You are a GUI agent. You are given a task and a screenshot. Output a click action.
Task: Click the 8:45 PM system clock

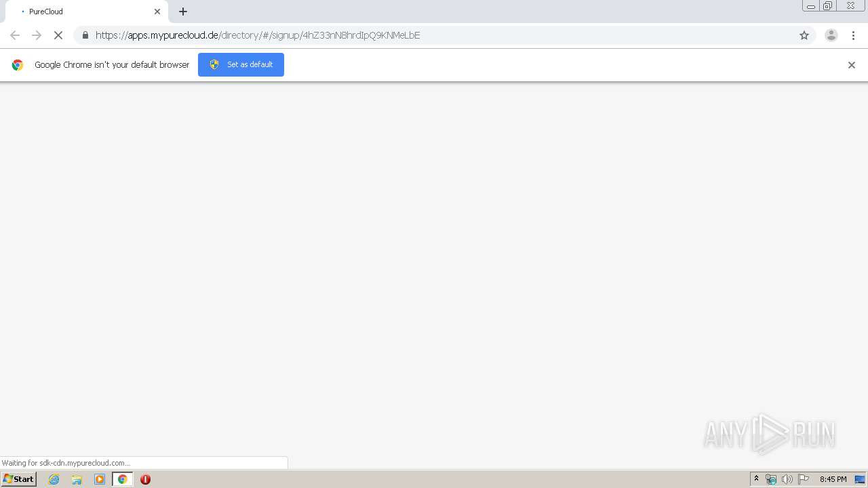[x=833, y=479]
